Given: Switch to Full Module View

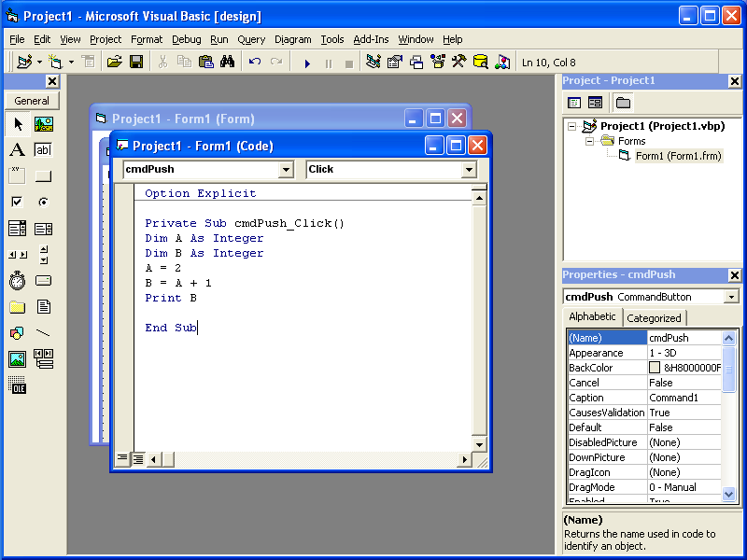Looking at the screenshot, I should click(138, 459).
